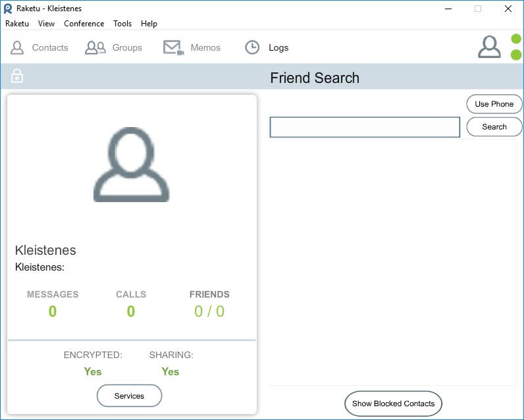Image resolution: width=524 pixels, height=420 pixels.
Task: Close the Raketu window
Action: 508,9
